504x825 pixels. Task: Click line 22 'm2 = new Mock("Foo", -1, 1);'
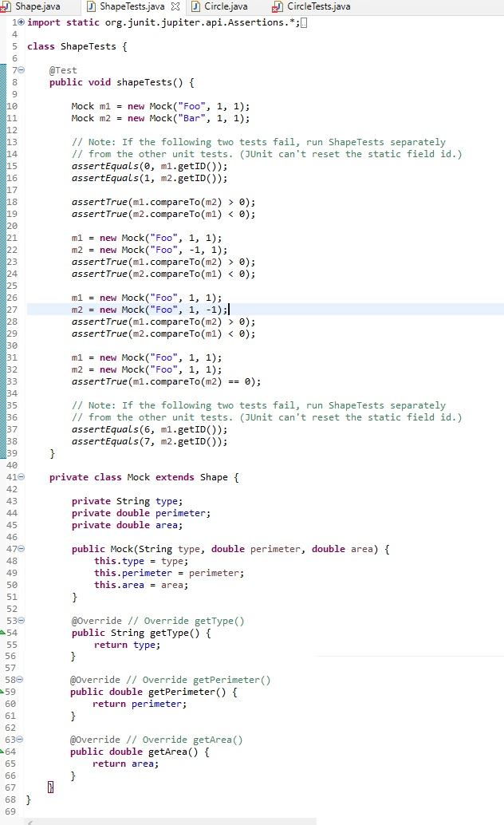click(149, 250)
